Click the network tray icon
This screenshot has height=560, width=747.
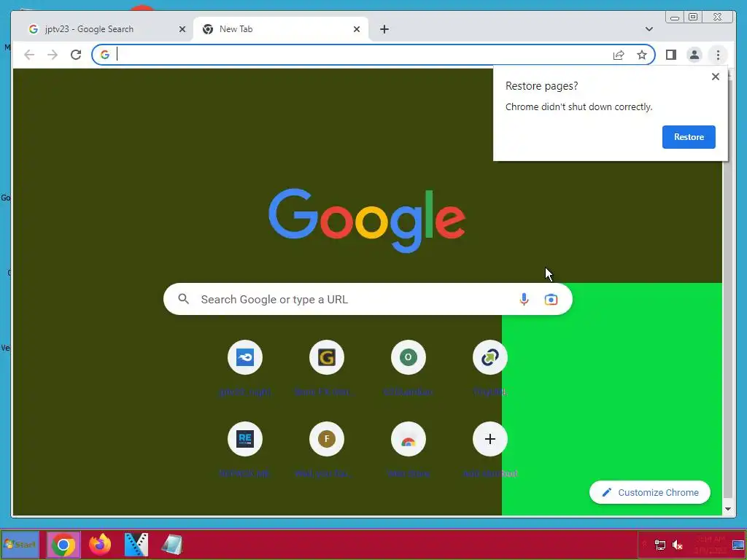[659, 545]
